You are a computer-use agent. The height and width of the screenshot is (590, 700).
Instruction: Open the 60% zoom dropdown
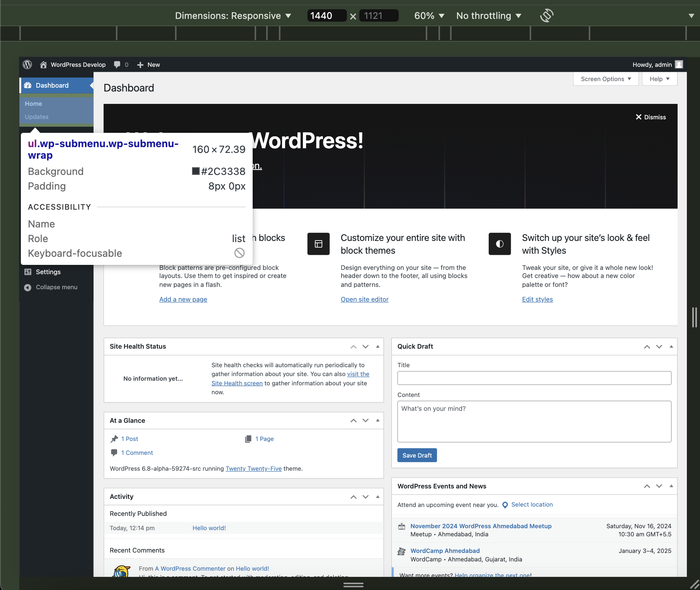pyautogui.click(x=429, y=15)
